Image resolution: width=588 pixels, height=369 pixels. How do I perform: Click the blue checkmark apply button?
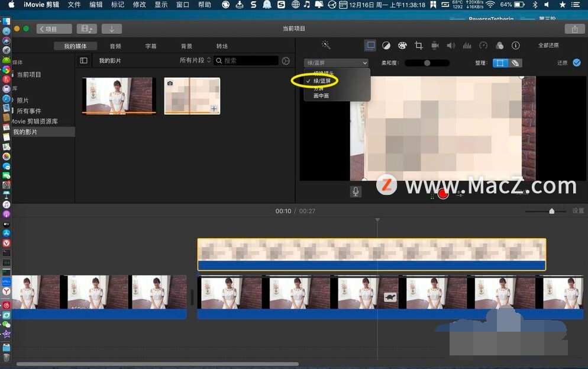(577, 63)
